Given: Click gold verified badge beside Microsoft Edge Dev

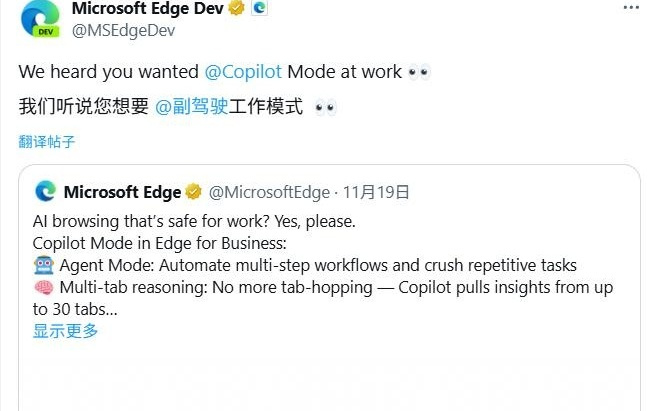Looking at the screenshot, I should (237, 9).
